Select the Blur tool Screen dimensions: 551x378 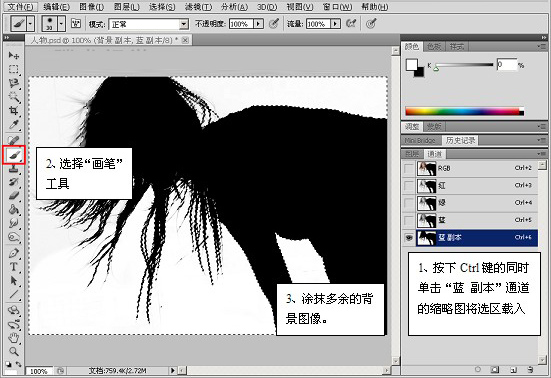(14, 223)
